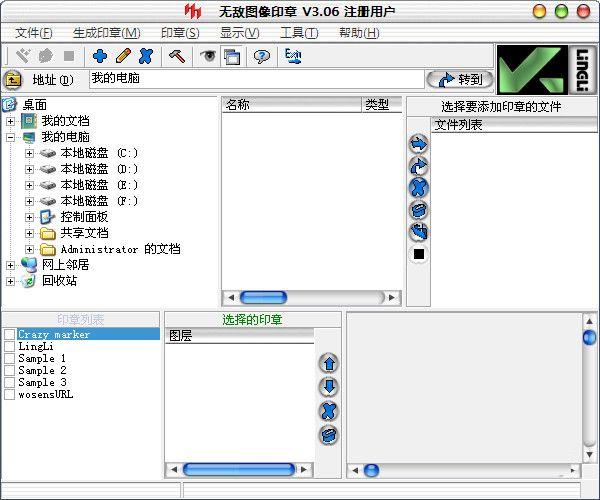Click the black square color swatch
The height and width of the screenshot is (500, 600).
(x=419, y=254)
